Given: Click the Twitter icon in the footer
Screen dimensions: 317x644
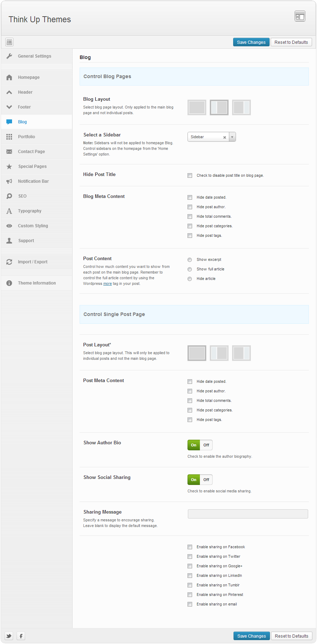Looking at the screenshot, I should [9, 636].
